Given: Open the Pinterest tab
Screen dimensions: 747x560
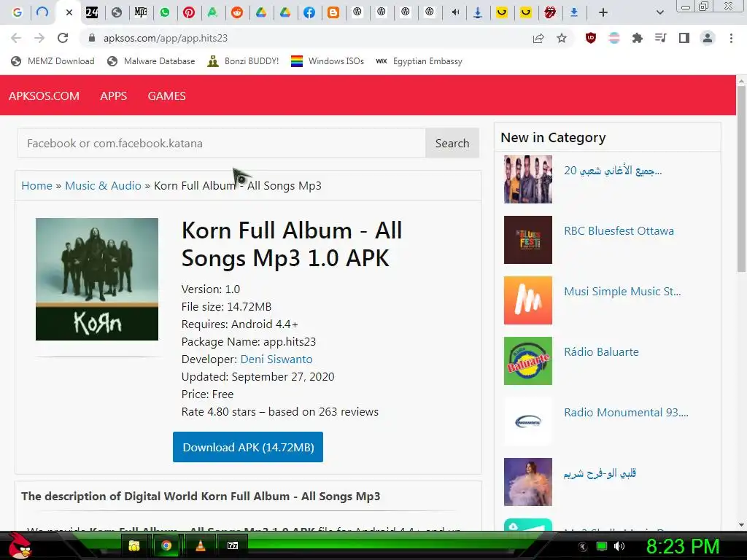Looking at the screenshot, I should pos(189,12).
